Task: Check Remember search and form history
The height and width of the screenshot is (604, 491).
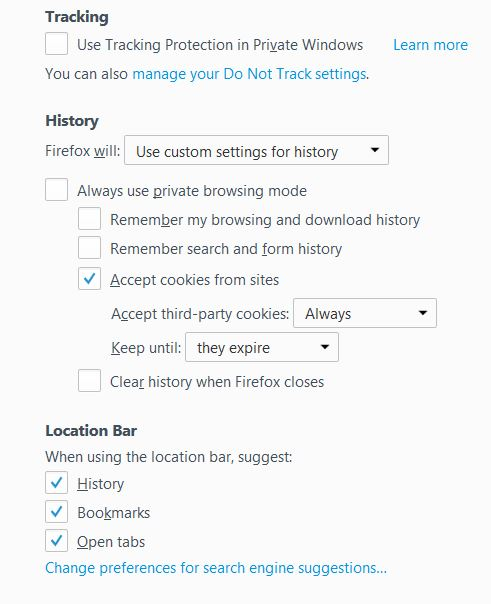Action: (x=89, y=248)
